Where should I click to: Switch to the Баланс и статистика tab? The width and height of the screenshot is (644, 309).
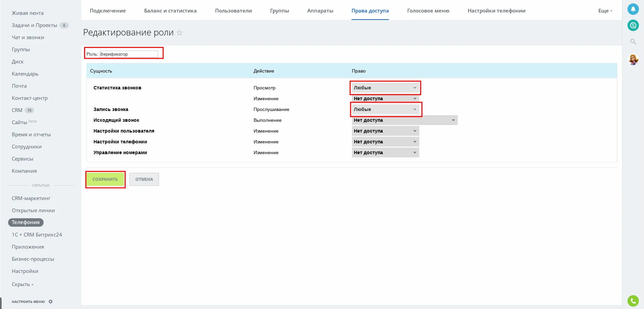pos(170,11)
